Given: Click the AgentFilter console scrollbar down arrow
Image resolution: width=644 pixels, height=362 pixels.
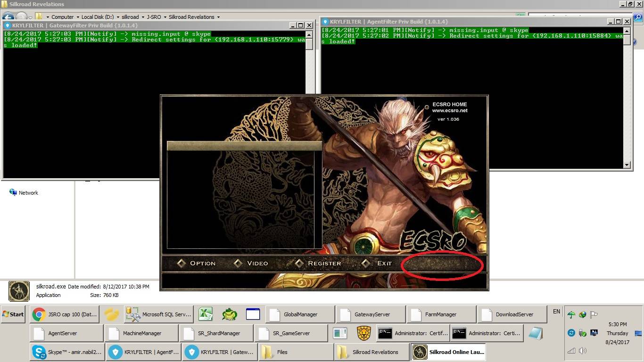Looking at the screenshot, I should tap(627, 165).
